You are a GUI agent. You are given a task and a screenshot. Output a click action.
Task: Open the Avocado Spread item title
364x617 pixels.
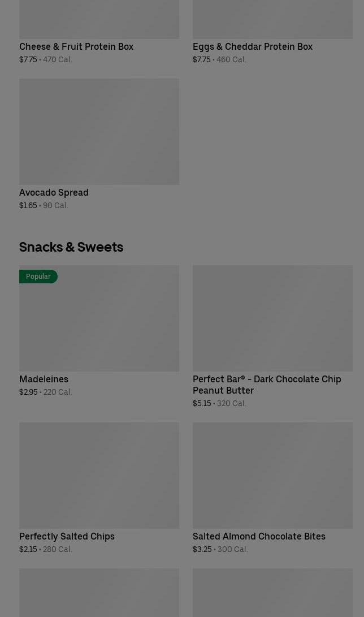[54, 192]
